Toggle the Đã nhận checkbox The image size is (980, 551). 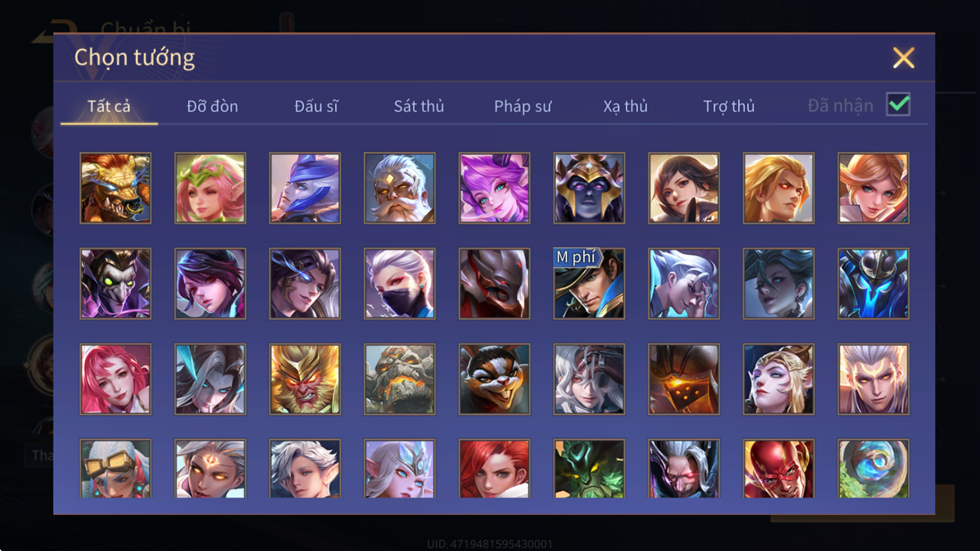click(x=898, y=104)
